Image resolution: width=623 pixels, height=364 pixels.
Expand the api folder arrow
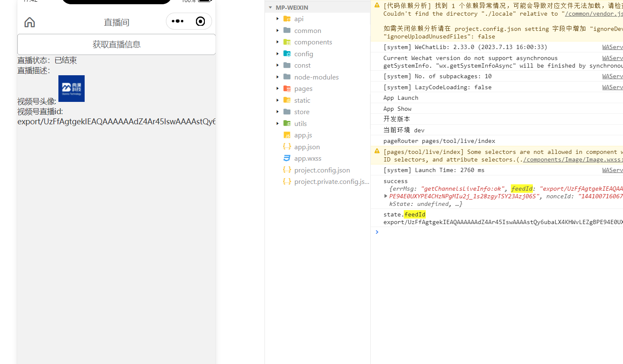tap(278, 19)
